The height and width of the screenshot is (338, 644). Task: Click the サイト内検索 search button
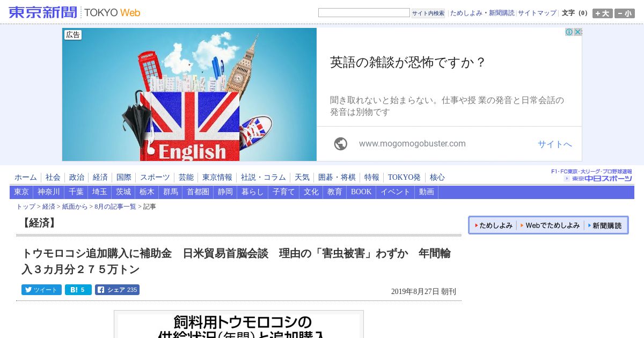[x=428, y=13]
